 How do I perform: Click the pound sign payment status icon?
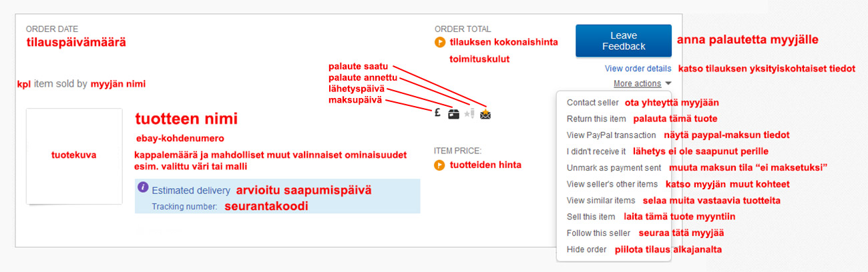tap(437, 113)
